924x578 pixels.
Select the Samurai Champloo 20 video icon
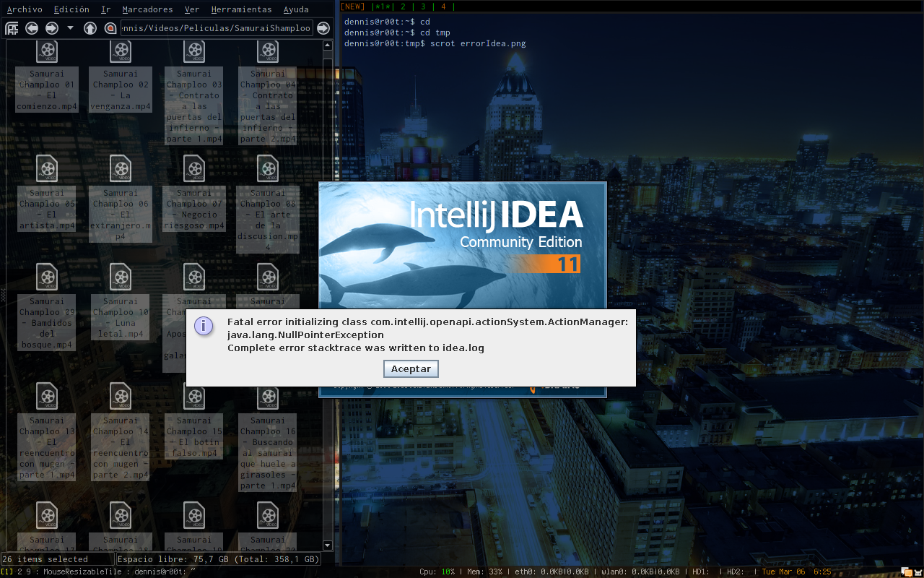268,515
